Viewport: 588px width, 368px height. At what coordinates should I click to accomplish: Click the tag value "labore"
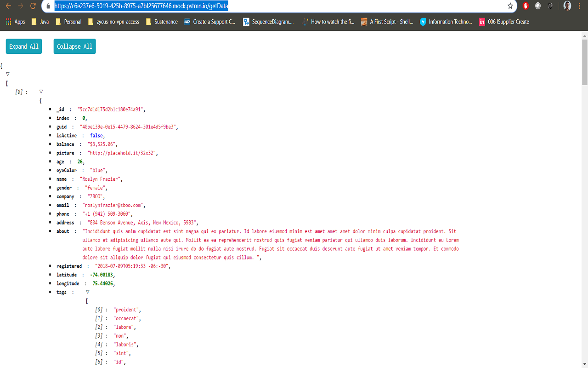(x=124, y=328)
